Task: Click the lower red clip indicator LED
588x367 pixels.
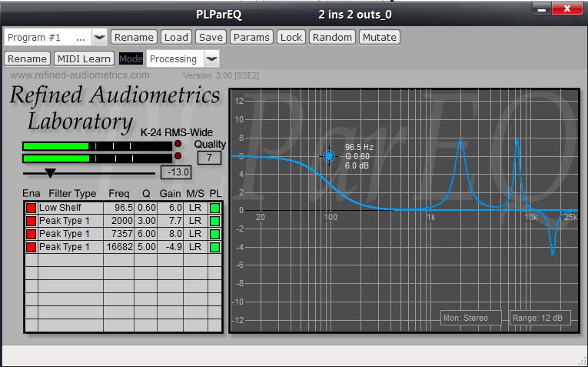Action: pos(178,158)
